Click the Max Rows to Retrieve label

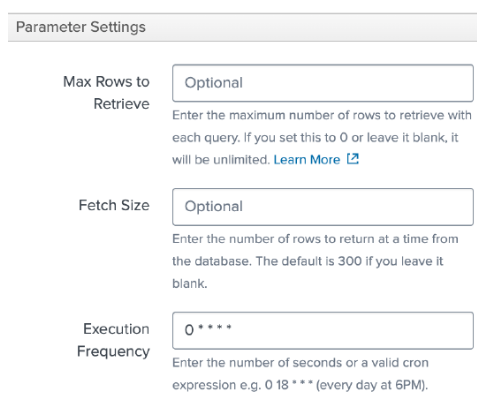106,93
